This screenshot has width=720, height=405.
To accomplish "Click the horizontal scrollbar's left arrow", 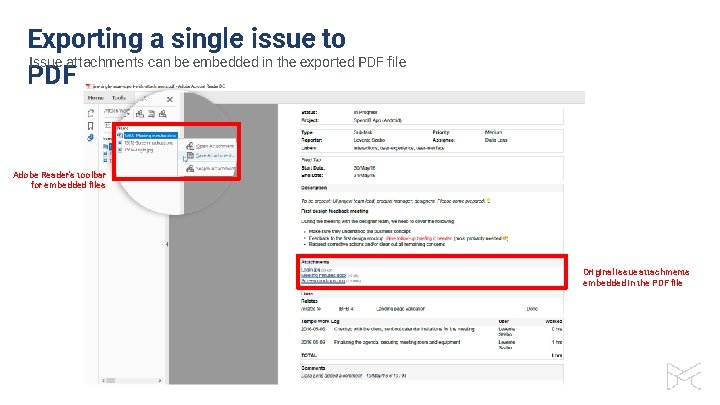I will pyautogui.click(x=103, y=380).
